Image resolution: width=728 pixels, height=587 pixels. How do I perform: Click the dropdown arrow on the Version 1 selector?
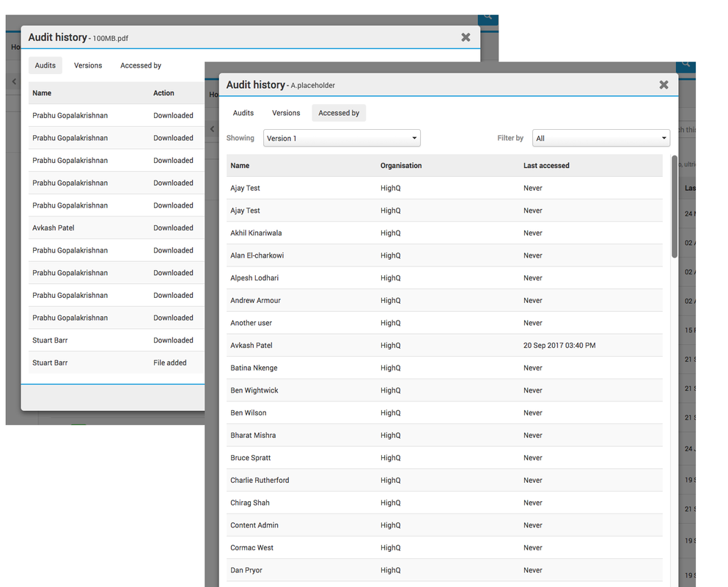[414, 138]
